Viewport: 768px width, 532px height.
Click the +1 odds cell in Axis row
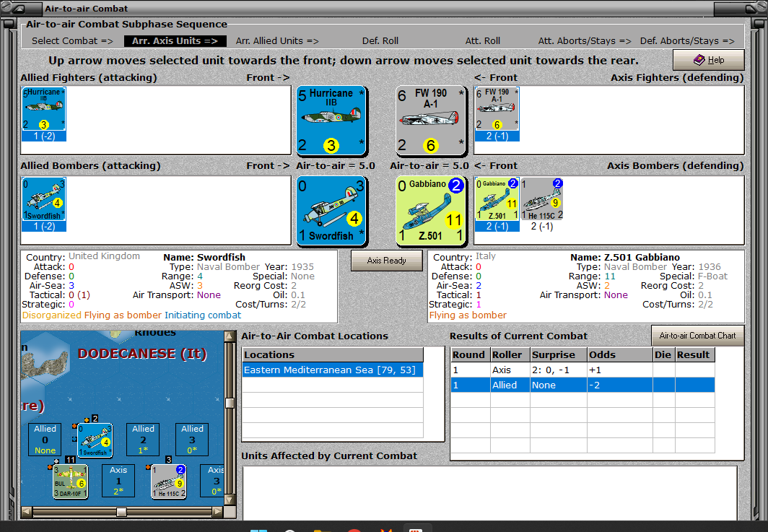pyautogui.click(x=619, y=370)
